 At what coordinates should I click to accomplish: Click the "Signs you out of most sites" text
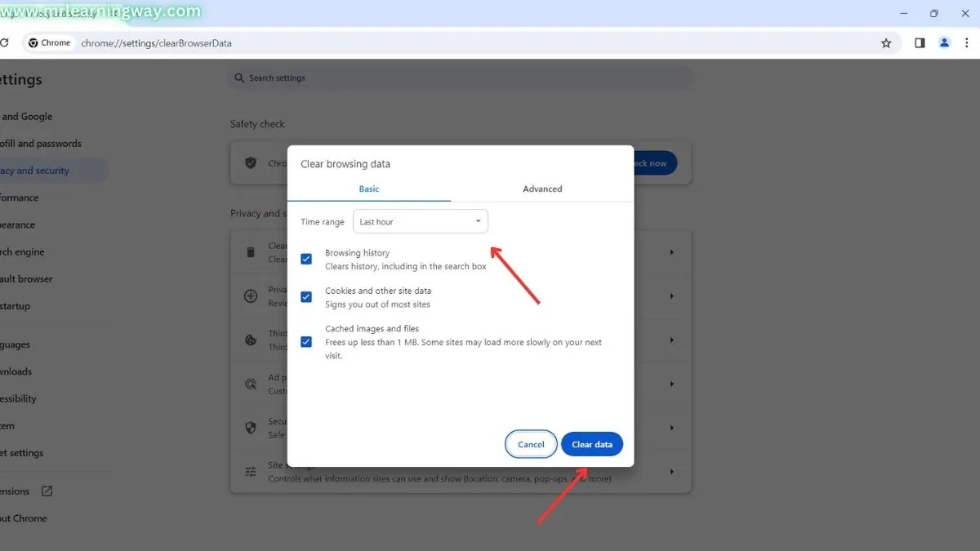pos(377,304)
